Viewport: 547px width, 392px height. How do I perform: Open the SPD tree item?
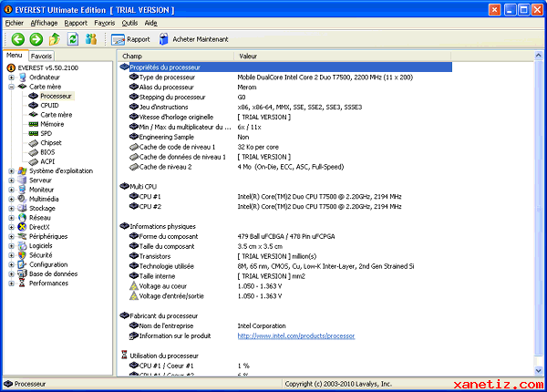coord(46,134)
